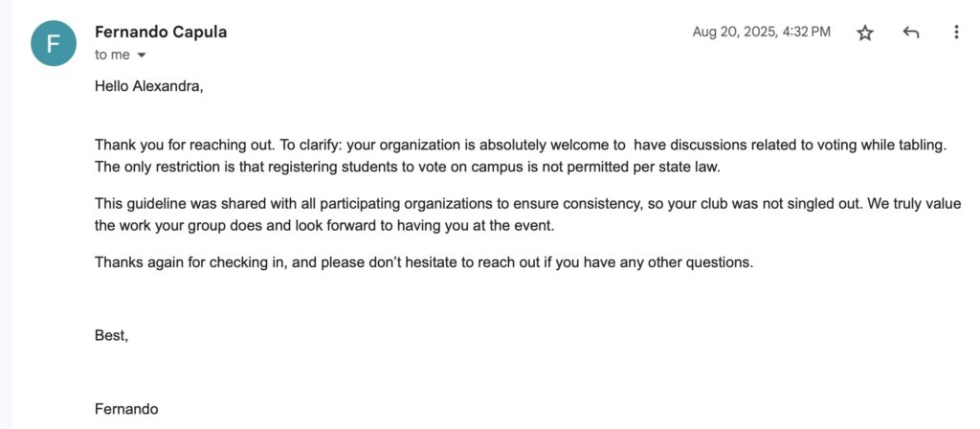This screenshot has width=980, height=429.
Task: Click the "Thank you for reaching out" sentence
Action: 184,145
